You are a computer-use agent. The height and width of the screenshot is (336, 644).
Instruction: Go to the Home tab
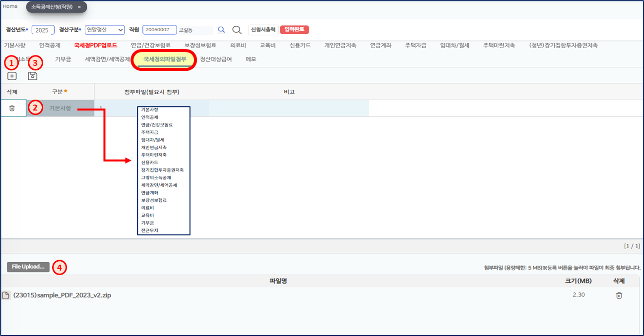tap(10, 6)
